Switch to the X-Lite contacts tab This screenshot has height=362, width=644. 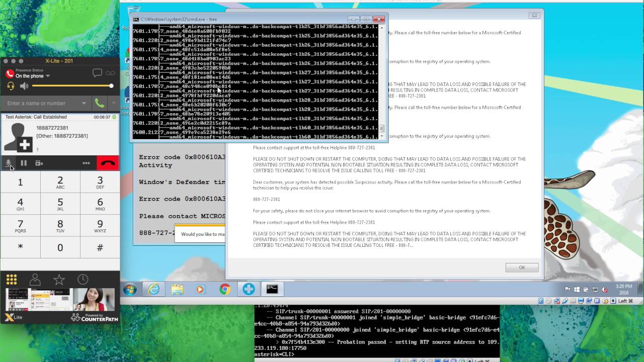pos(35,280)
